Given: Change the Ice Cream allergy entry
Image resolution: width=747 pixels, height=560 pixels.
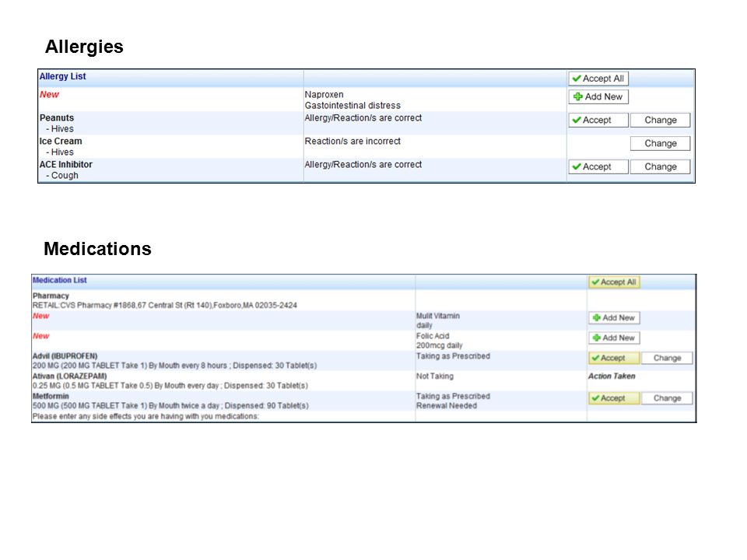Looking at the screenshot, I should (x=661, y=143).
